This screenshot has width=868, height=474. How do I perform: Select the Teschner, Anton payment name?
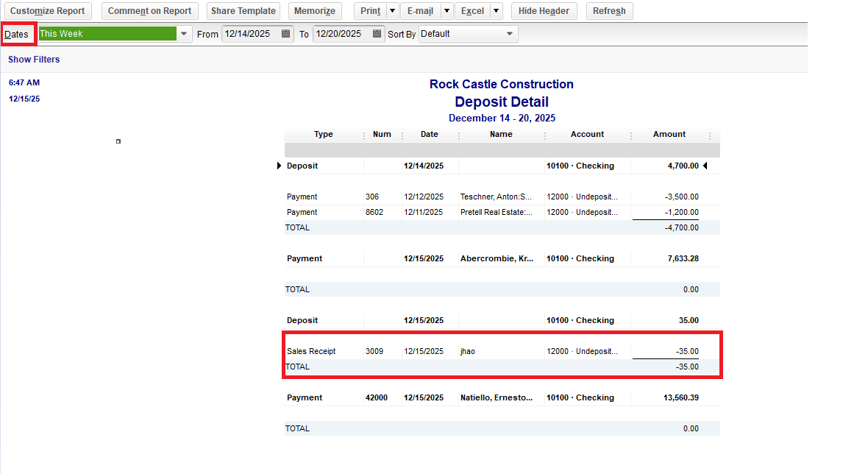coord(496,197)
